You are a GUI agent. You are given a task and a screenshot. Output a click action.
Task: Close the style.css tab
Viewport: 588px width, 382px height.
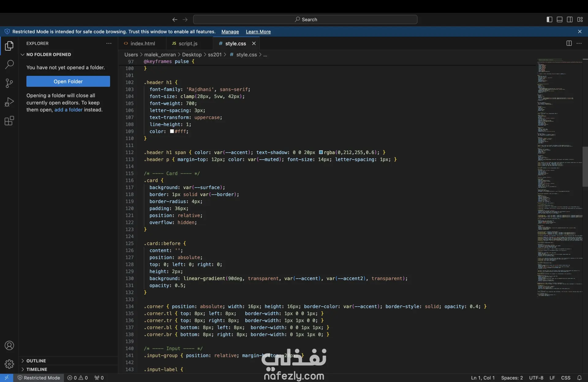pos(254,43)
